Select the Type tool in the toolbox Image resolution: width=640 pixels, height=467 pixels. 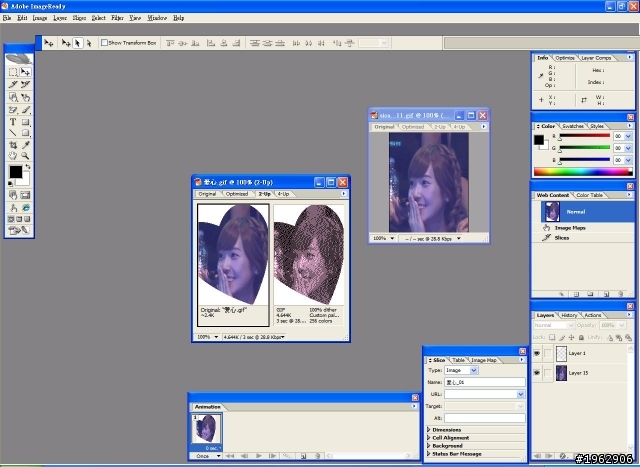pos(12,121)
